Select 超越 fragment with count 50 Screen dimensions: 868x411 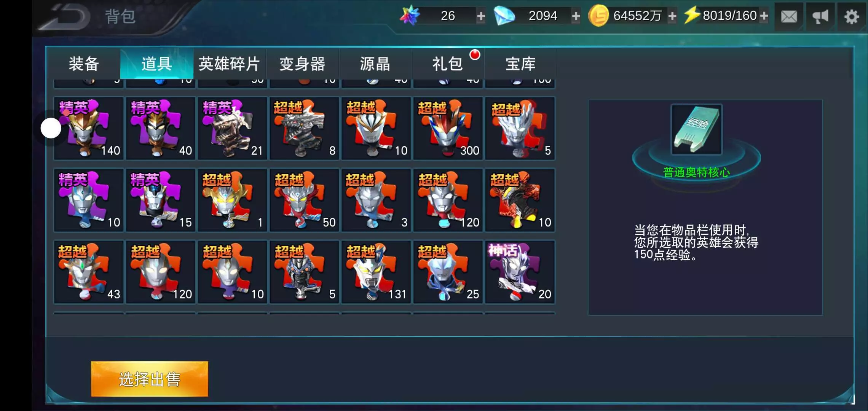click(304, 200)
